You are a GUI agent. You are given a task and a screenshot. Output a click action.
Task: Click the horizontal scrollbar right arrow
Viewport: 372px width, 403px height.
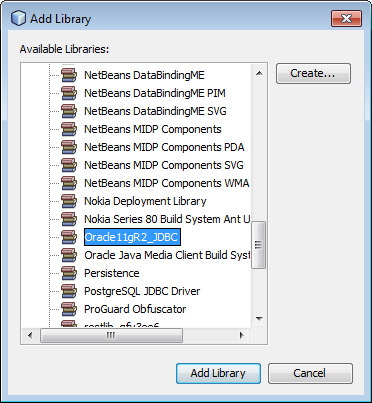242,335
